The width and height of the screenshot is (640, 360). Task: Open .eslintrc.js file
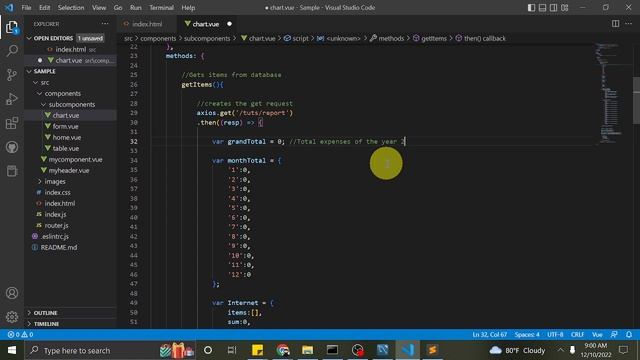[70, 236]
